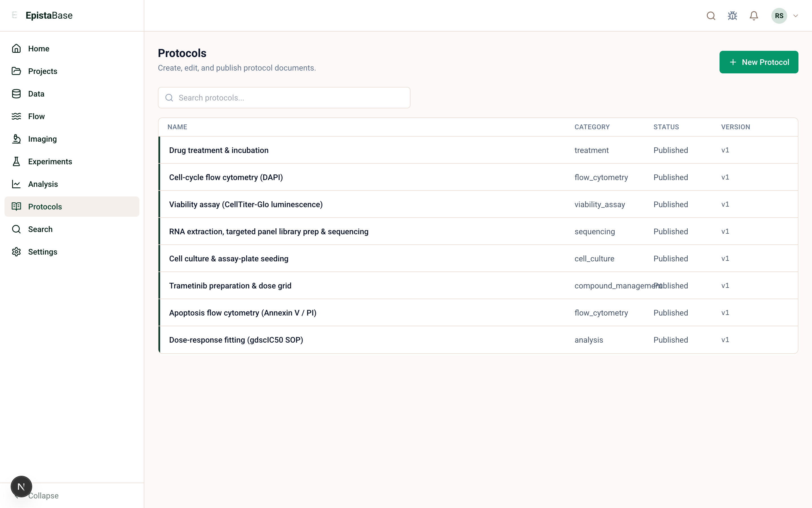Click the EpistaBase brand name
This screenshot has height=508, width=812.
click(x=49, y=16)
